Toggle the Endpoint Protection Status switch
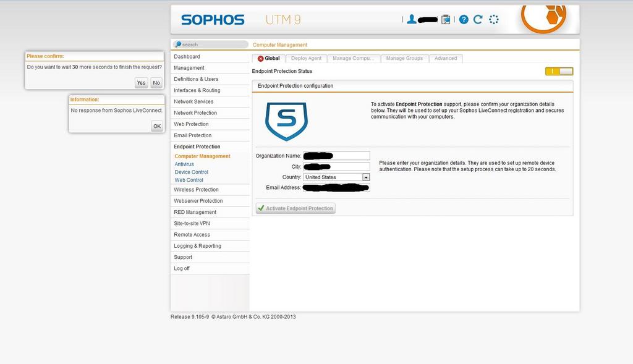 559,72
